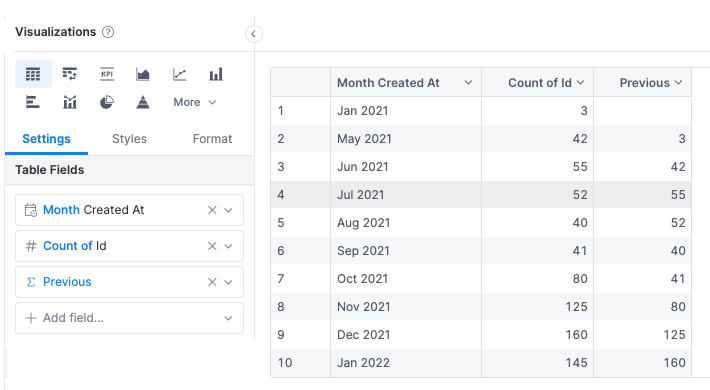Remove the Count of Id field

(x=212, y=246)
